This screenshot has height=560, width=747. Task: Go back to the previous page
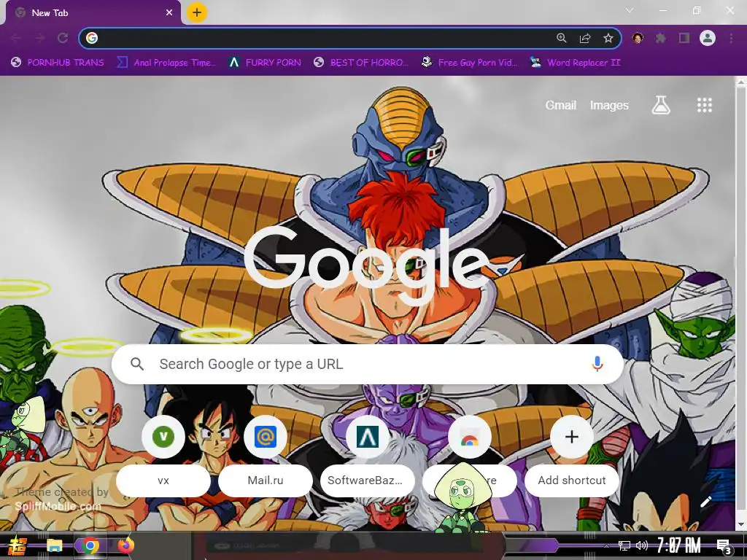coord(16,38)
